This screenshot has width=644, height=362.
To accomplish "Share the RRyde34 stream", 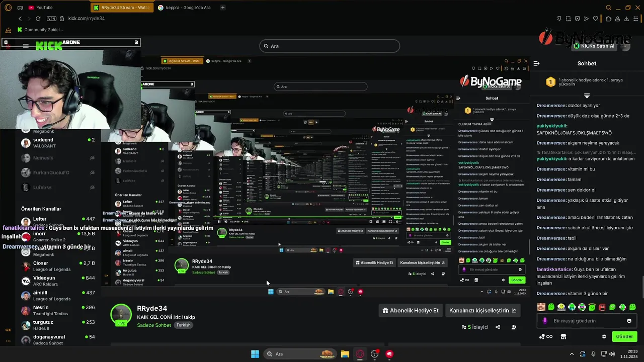I will pyautogui.click(x=498, y=327).
